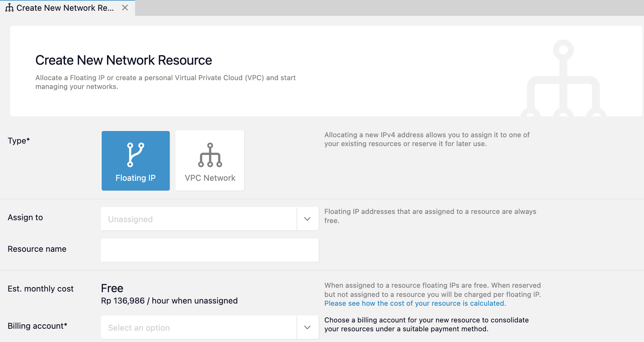Click the VPC Network hierarchy icon
Image resolution: width=644 pixels, height=342 pixels.
[210, 155]
